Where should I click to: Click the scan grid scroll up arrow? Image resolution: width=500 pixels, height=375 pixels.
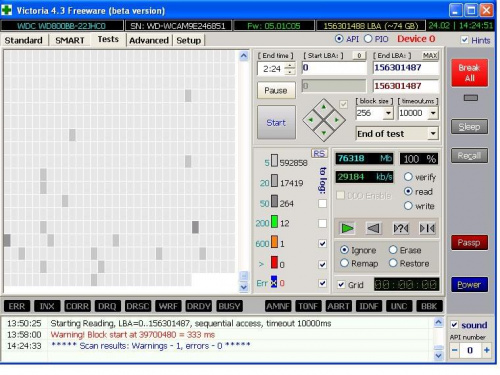(244, 56)
